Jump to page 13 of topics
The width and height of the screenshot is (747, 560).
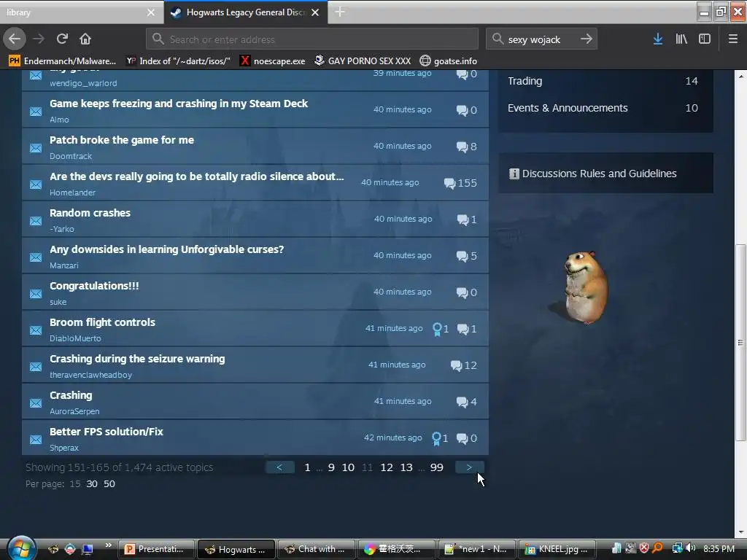pyautogui.click(x=406, y=467)
